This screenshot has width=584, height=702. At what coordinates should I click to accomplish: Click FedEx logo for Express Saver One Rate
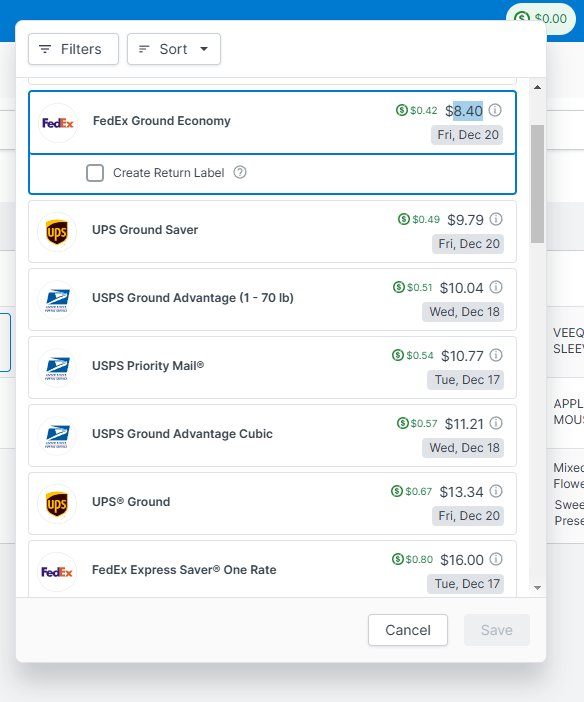tap(57, 572)
